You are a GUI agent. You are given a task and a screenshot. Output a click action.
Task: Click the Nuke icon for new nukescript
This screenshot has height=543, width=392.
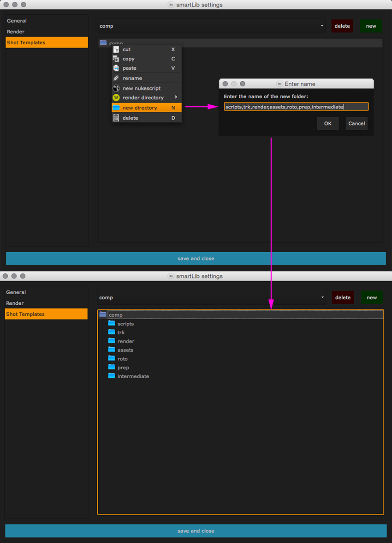click(x=116, y=88)
